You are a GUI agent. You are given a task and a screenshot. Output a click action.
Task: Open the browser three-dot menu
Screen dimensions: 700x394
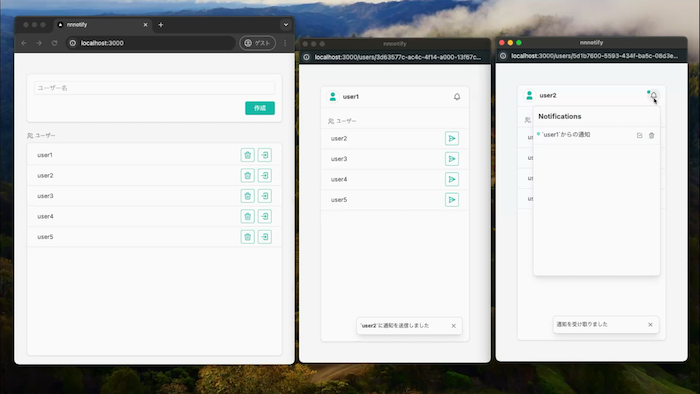(x=285, y=43)
